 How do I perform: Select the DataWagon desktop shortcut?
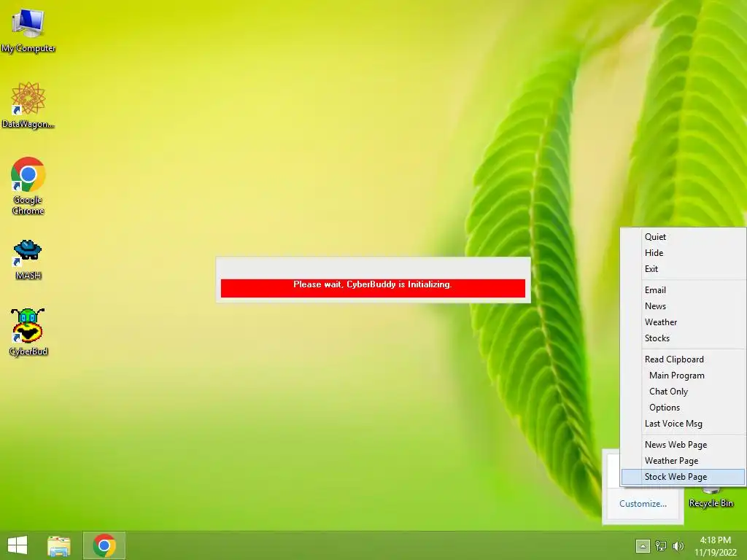(28, 105)
